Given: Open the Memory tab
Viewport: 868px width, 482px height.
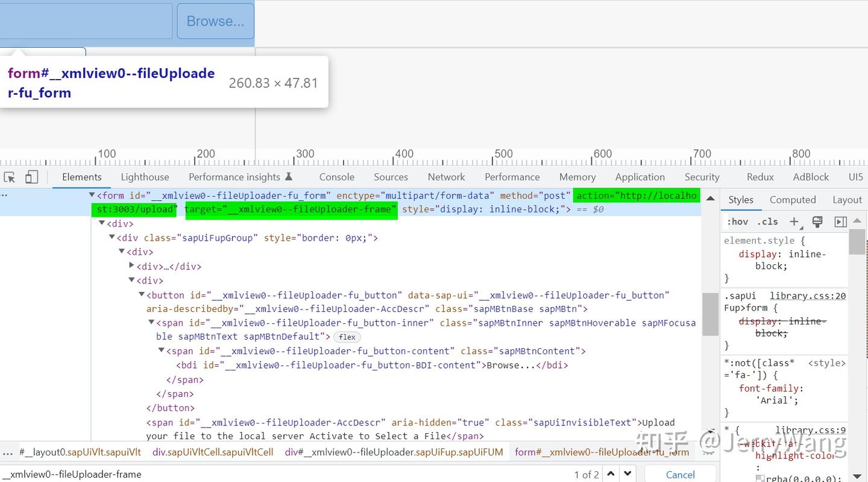Looking at the screenshot, I should point(577,177).
